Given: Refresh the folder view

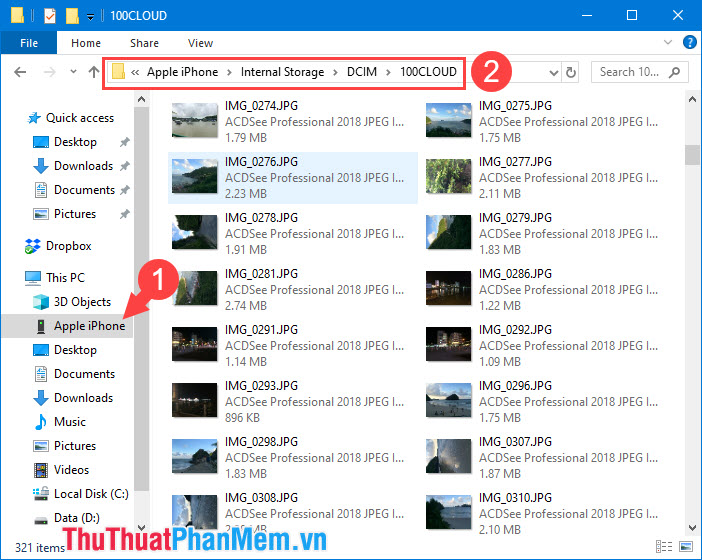Looking at the screenshot, I should [571, 73].
